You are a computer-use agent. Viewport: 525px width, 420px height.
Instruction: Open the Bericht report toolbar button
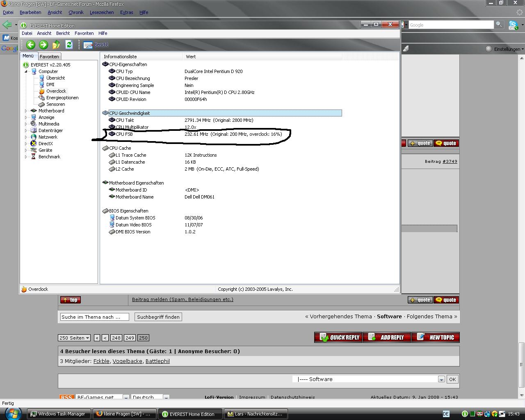[x=96, y=45]
